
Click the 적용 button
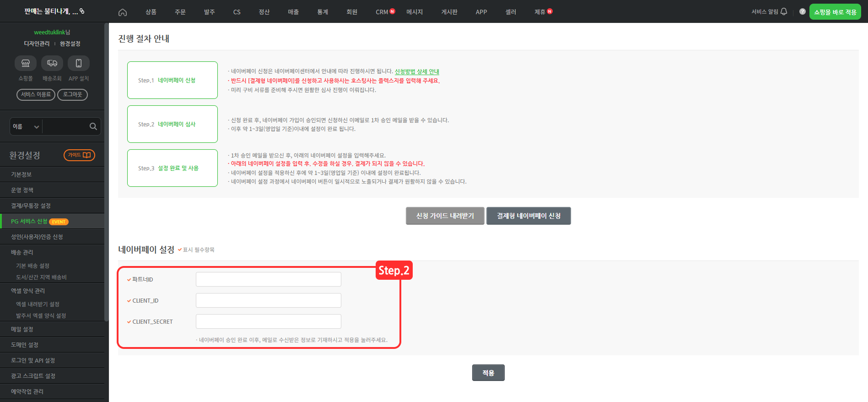coord(488,373)
